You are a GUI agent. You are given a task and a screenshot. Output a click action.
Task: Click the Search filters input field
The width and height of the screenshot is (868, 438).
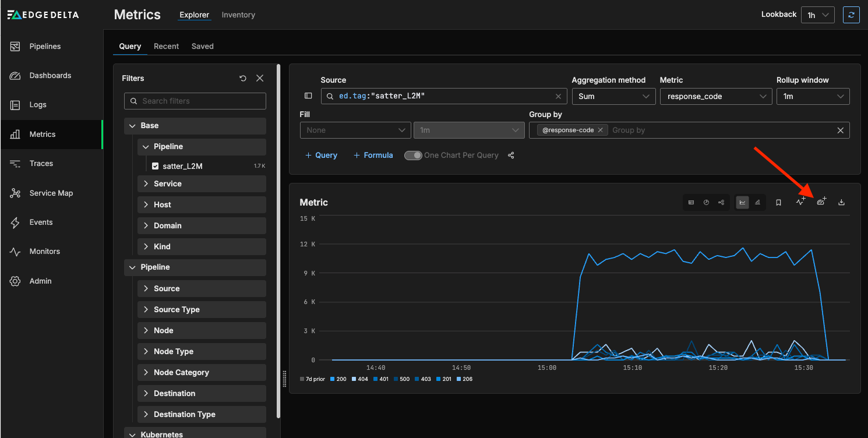(x=195, y=101)
